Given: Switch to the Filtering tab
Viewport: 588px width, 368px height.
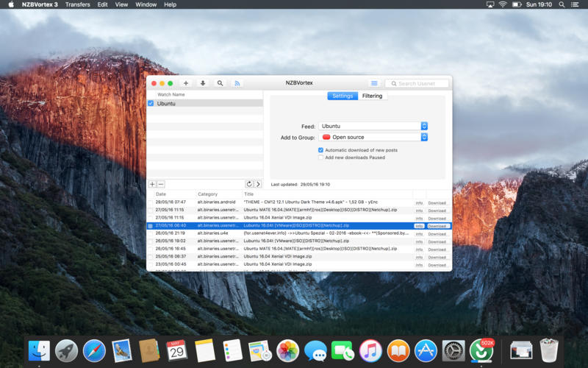Looking at the screenshot, I should (372, 96).
